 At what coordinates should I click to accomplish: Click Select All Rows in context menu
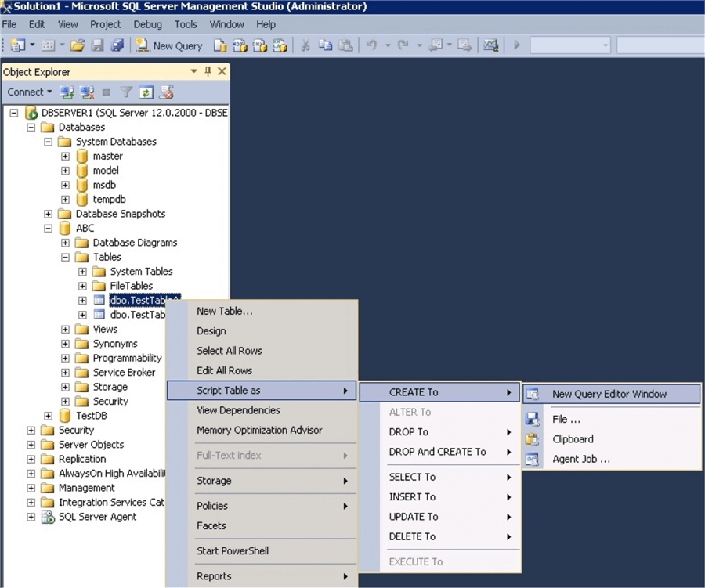229,351
